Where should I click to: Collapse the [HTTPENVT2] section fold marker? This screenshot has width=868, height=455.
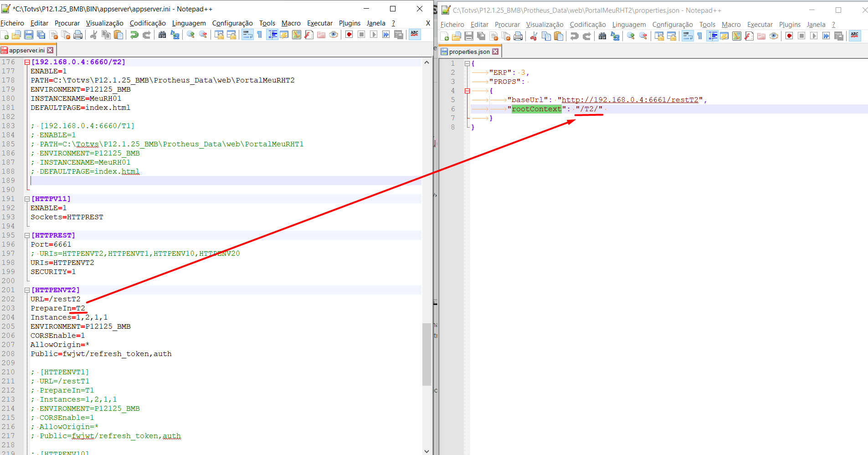pyautogui.click(x=27, y=290)
